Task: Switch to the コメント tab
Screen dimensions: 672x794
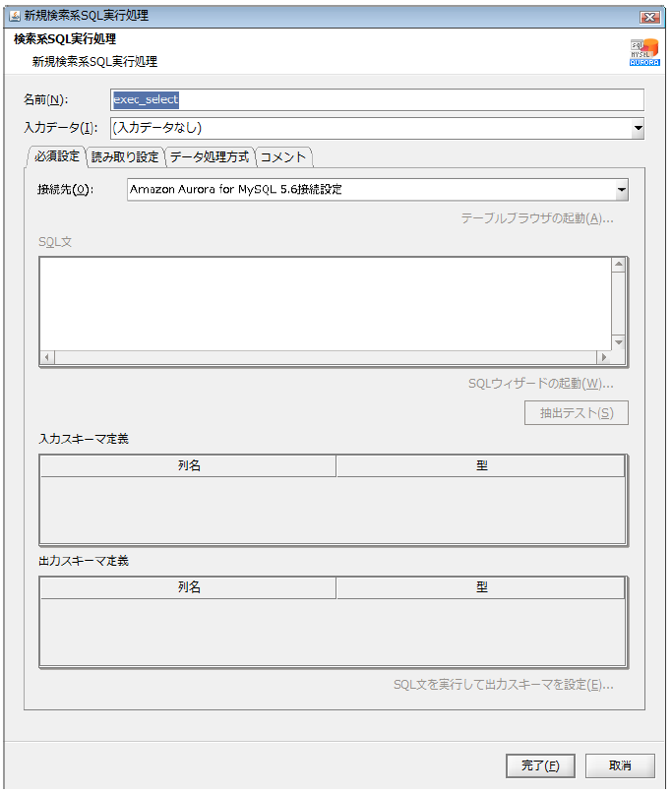Action: [x=283, y=157]
